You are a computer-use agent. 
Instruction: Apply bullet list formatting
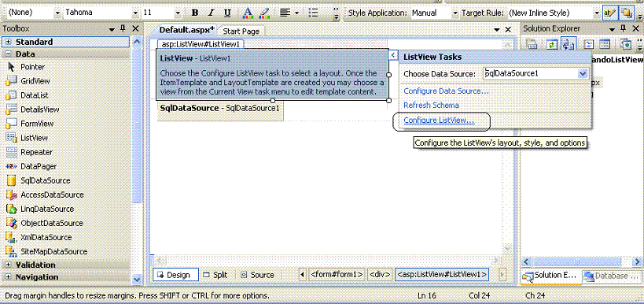[314, 13]
